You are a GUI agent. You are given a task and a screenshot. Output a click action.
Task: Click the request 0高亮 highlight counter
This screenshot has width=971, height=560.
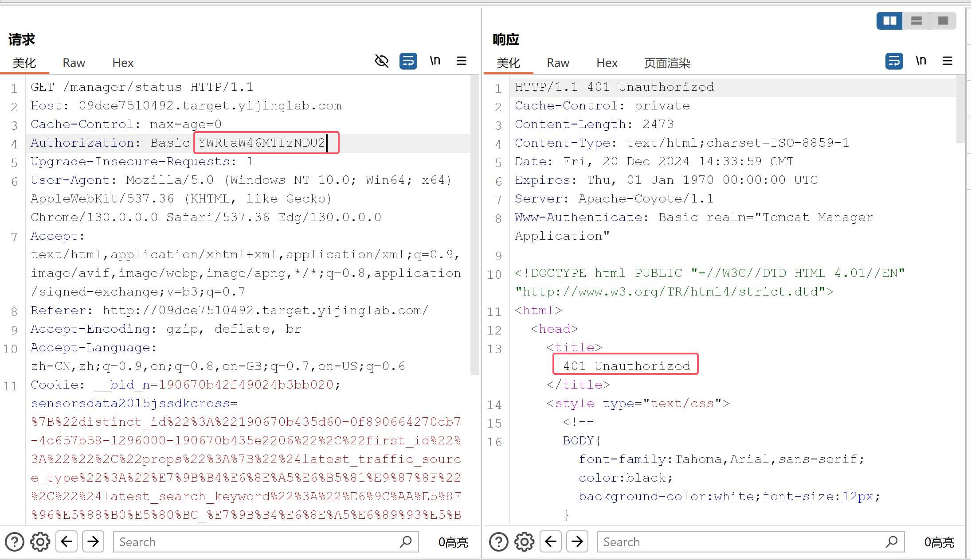tap(453, 542)
